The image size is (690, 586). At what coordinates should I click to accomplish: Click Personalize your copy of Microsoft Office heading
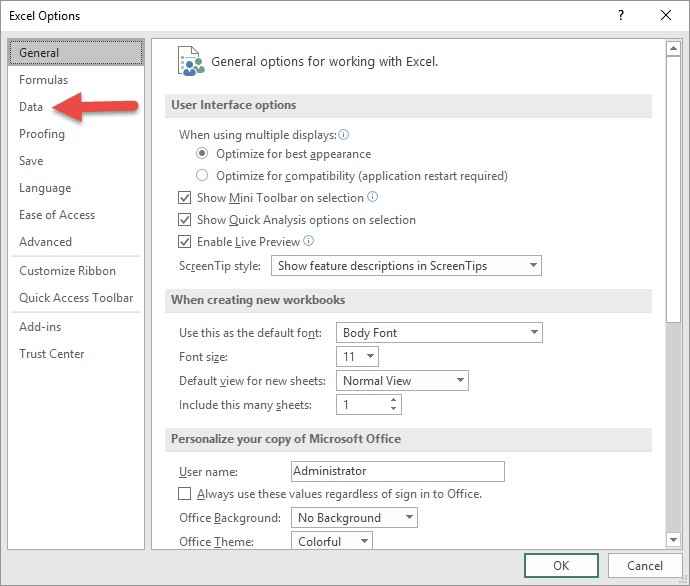click(x=286, y=439)
